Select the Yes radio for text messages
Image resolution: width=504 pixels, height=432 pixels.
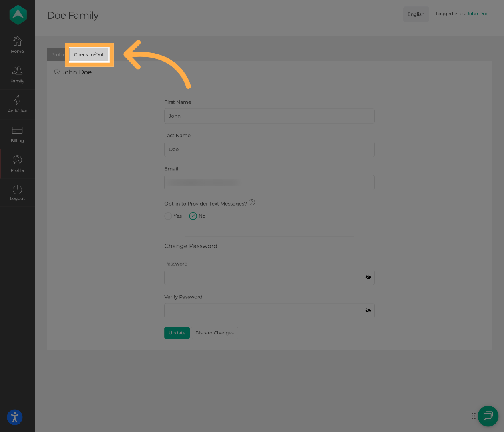(x=168, y=216)
